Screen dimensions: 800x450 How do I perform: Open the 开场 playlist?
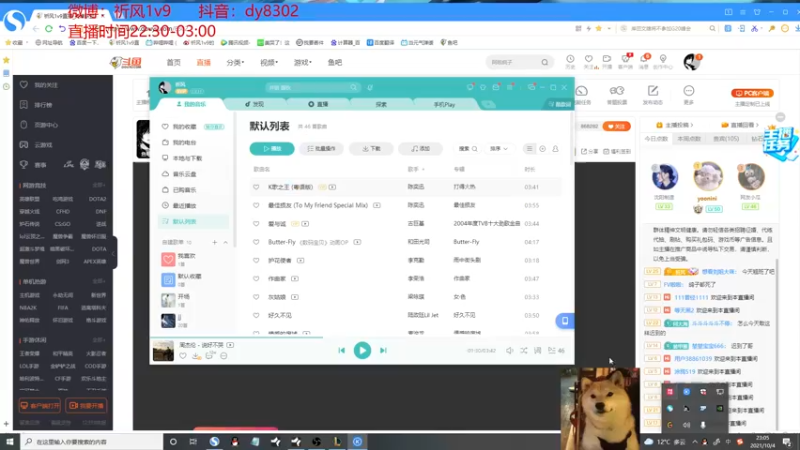pos(184,300)
